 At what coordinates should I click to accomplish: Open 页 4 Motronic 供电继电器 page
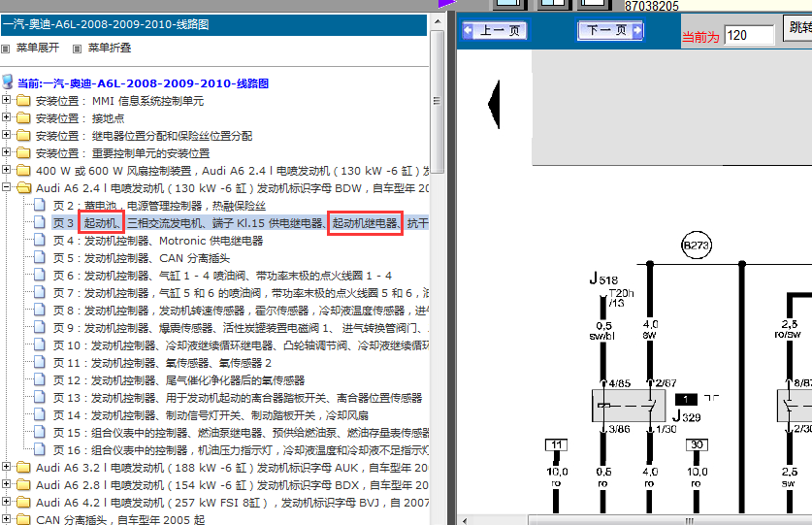pyautogui.click(x=158, y=241)
